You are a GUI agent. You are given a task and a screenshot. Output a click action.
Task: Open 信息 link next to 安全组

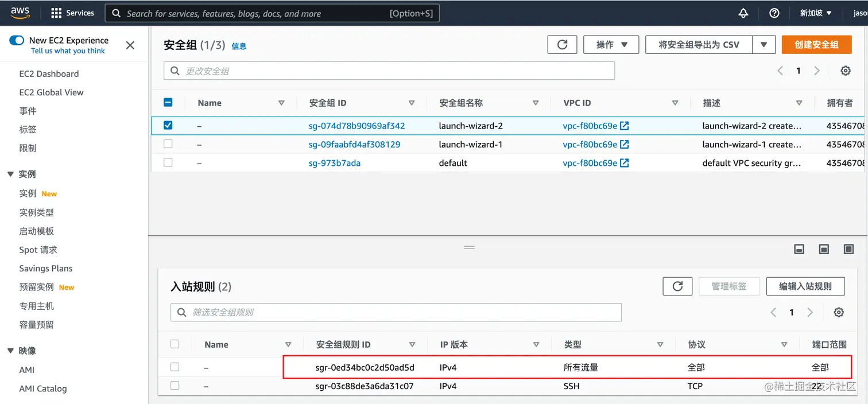[239, 46]
